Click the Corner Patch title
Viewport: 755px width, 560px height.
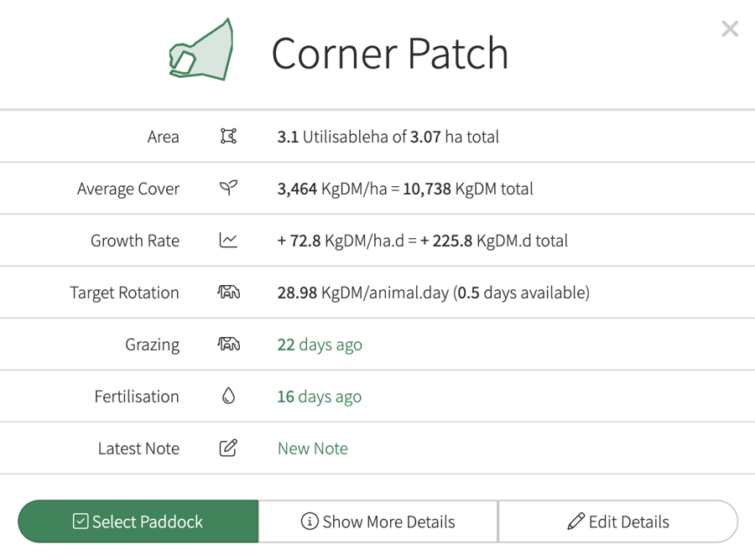point(389,53)
